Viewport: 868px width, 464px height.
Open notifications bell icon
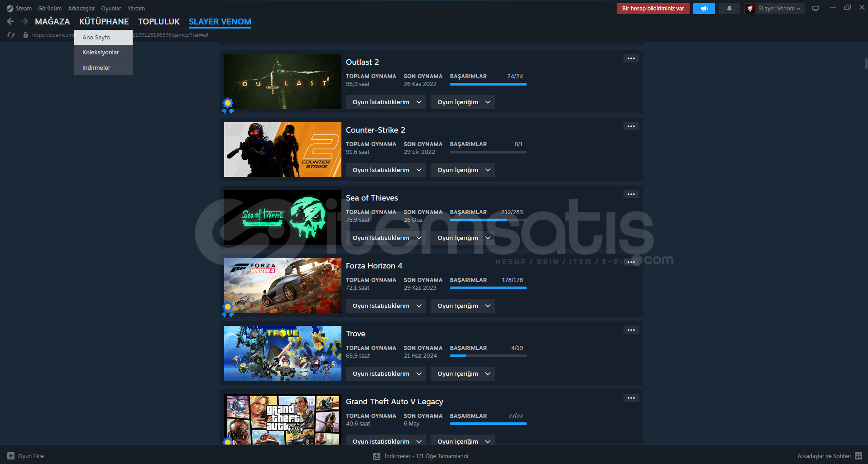pos(729,9)
